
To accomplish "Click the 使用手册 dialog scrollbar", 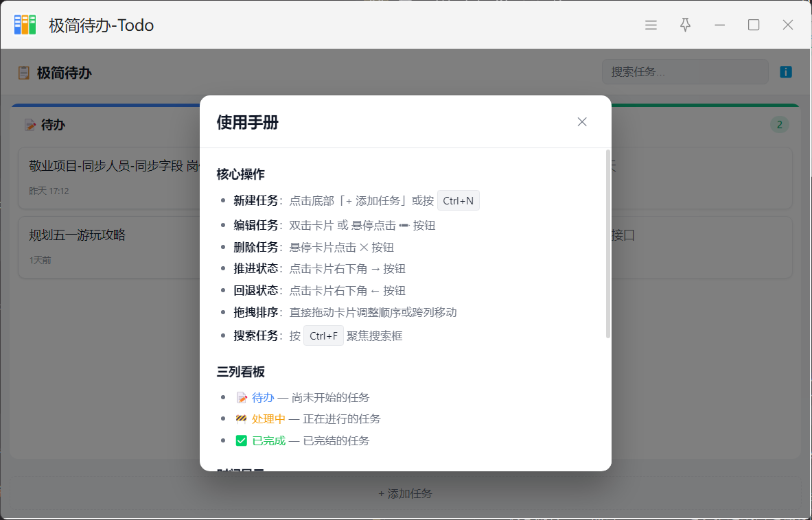I will [x=608, y=244].
